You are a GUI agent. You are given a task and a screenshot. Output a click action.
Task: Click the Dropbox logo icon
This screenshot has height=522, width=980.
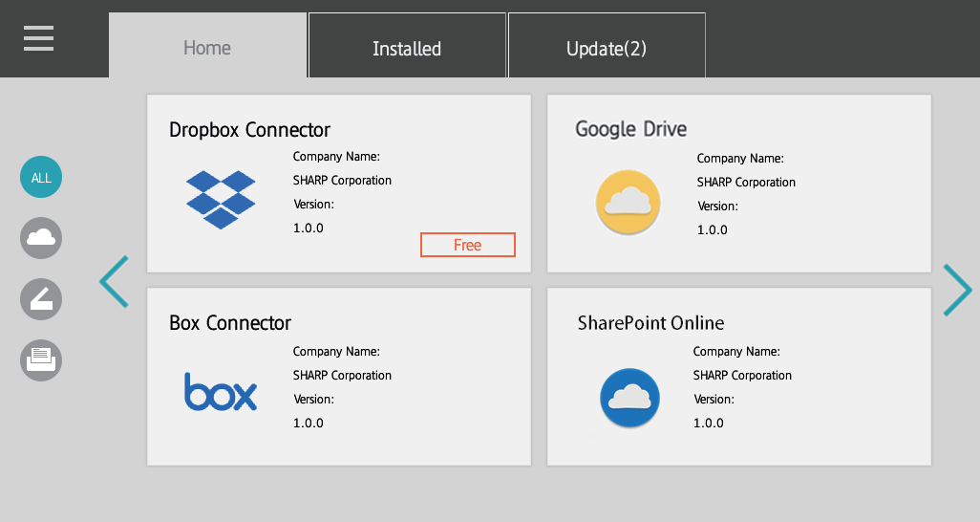[221, 199]
